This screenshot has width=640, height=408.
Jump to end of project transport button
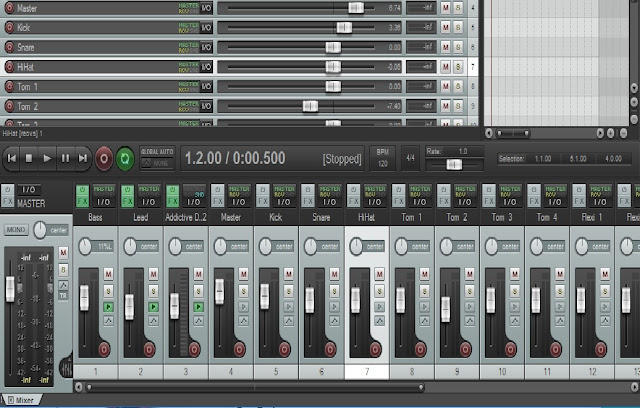tap(83, 158)
